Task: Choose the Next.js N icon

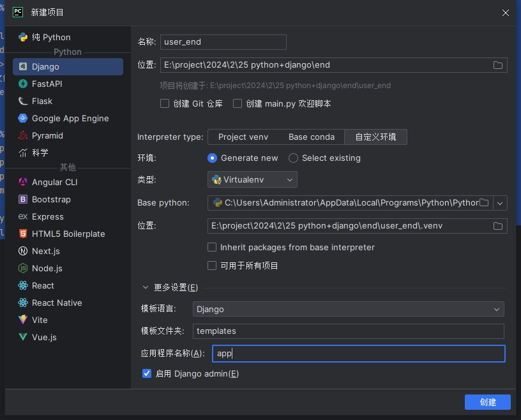Action: point(23,251)
